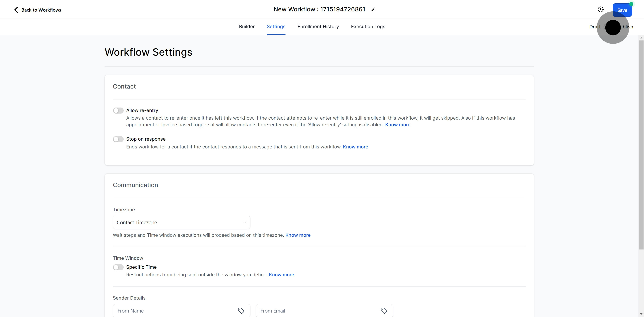Viewport: 644px width, 317px height.
Task: Click into the From Name input field
Action: [x=175, y=311]
